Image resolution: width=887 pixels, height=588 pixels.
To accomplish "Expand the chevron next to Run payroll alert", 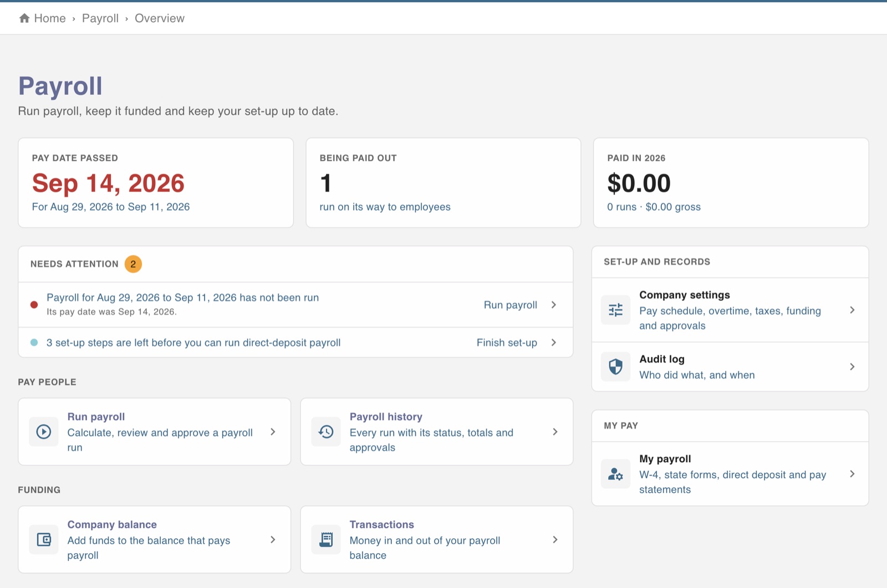I will (553, 305).
